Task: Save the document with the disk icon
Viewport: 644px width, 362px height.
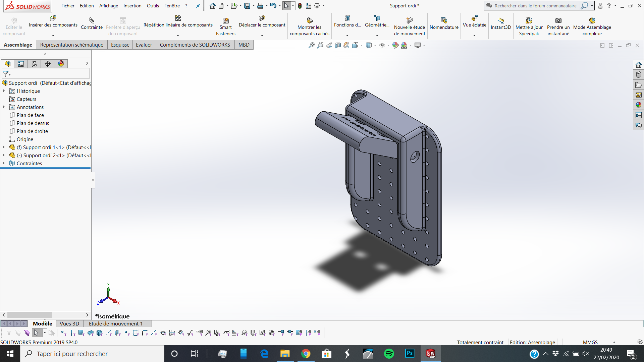Action: (247, 6)
